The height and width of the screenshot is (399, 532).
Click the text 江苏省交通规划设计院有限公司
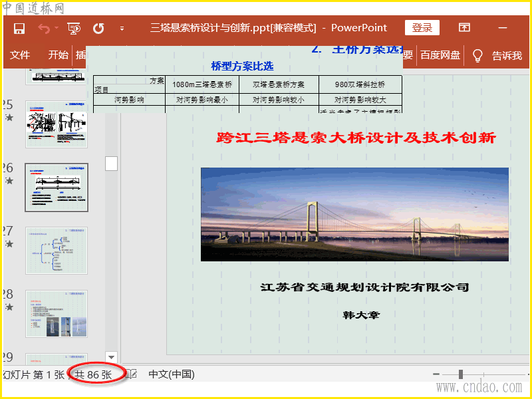coord(364,287)
